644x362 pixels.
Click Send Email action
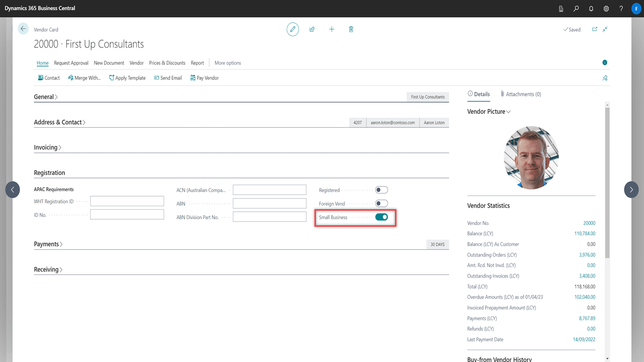click(x=168, y=78)
